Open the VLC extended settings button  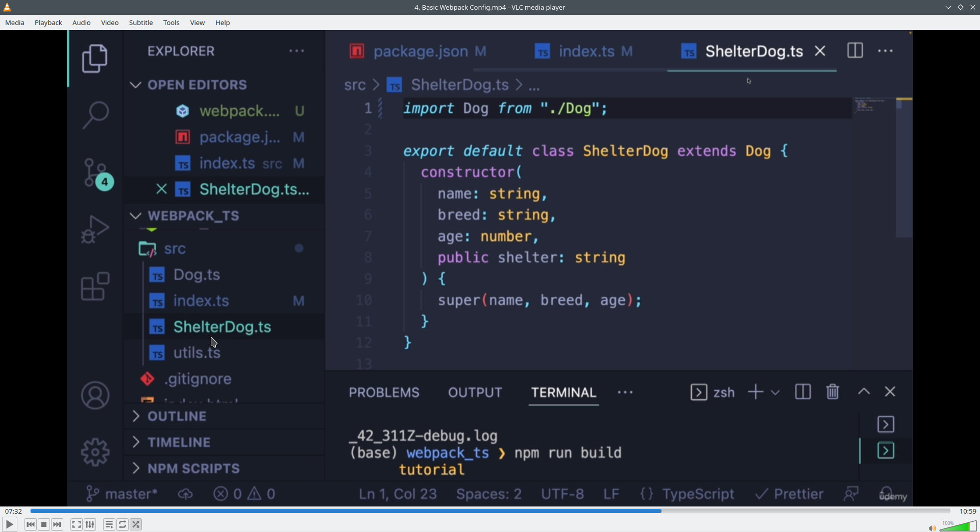90,524
